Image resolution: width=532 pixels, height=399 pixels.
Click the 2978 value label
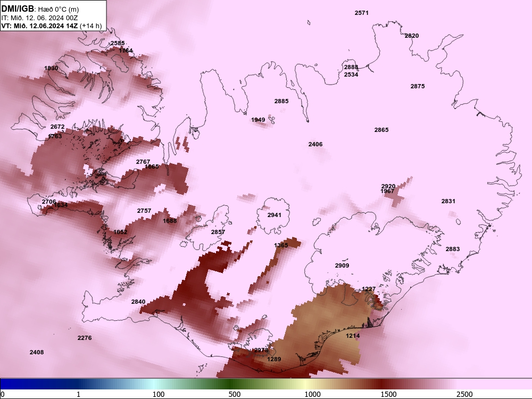click(261, 351)
